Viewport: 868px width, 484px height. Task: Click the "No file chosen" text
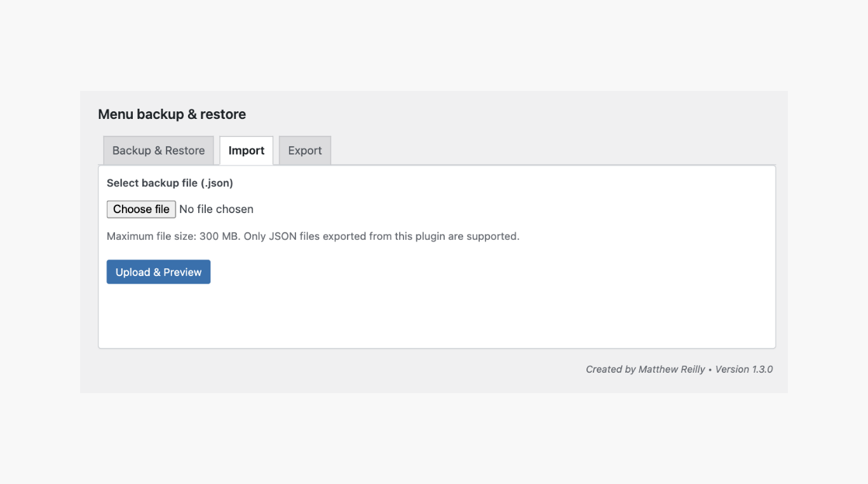(x=216, y=209)
